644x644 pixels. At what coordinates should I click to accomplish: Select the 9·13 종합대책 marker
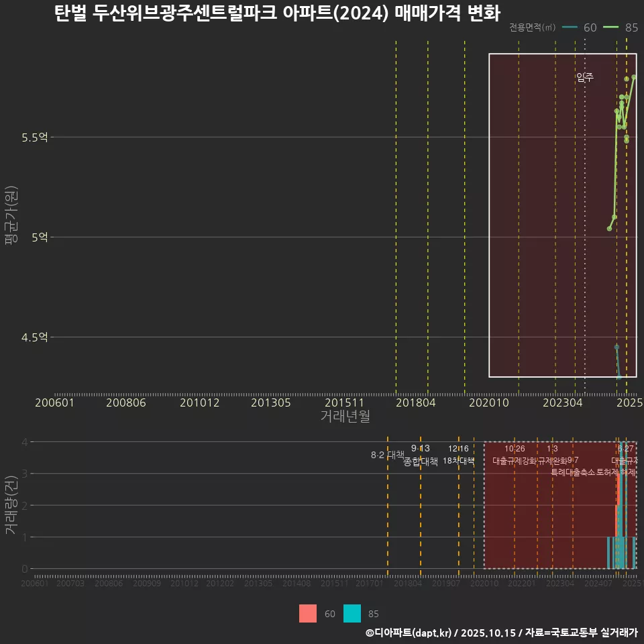(419, 454)
